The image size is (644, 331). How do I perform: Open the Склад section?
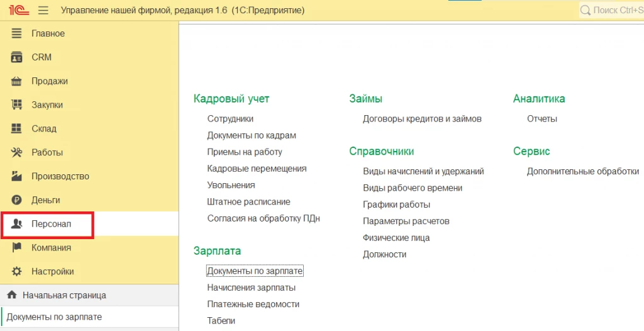[89, 129]
